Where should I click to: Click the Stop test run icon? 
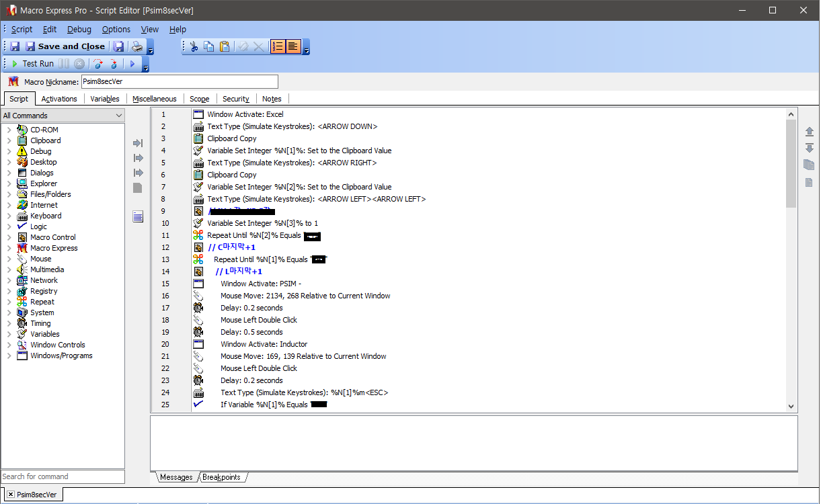pyautogui.click(x=79, y=63)
